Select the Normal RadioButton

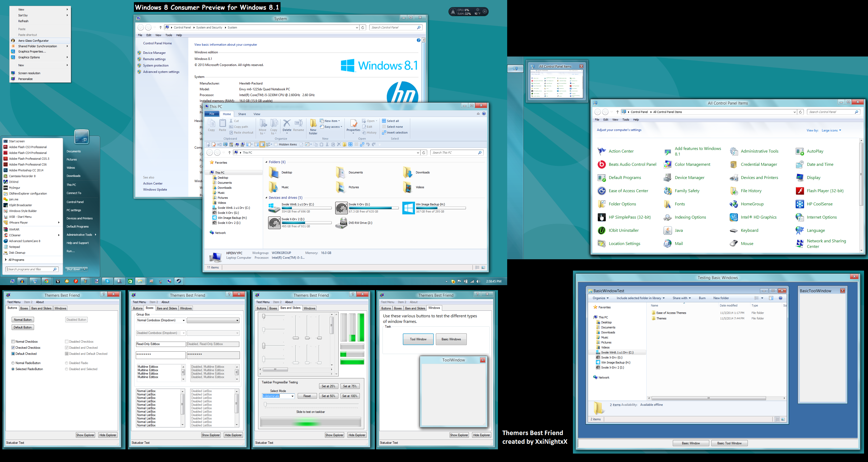[x=13, y=363]
